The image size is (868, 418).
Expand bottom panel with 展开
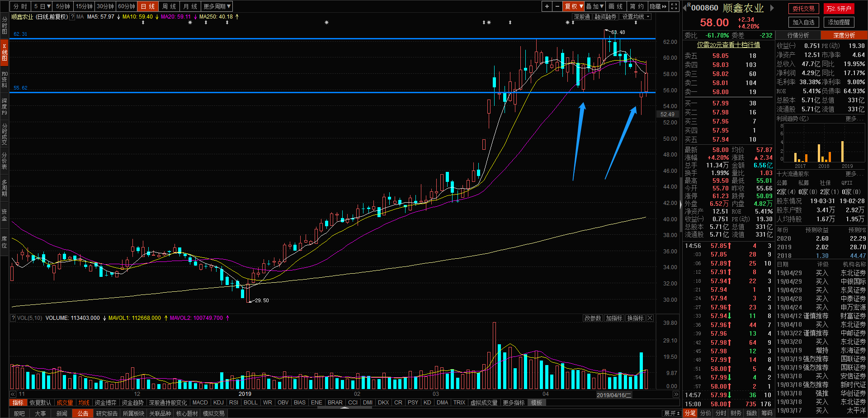point(672,413)
